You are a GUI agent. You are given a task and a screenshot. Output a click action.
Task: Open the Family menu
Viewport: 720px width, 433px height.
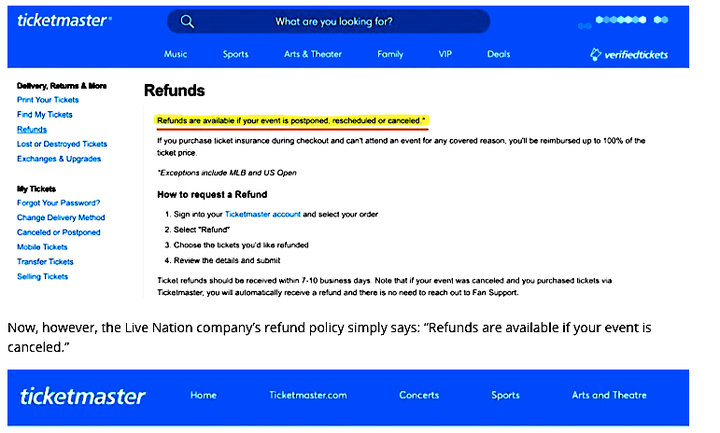[390, 54]
